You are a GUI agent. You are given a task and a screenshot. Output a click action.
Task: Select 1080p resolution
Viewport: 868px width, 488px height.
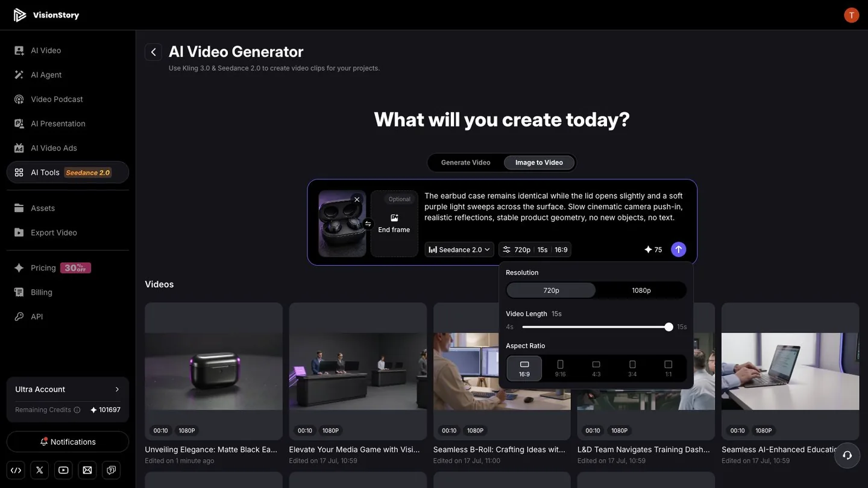click(641, 290)
